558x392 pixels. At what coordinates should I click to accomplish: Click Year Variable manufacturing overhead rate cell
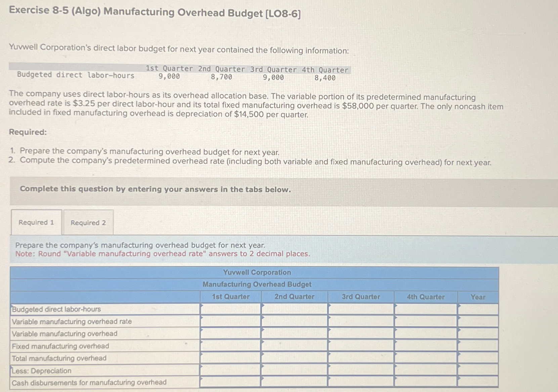(478, 321)
